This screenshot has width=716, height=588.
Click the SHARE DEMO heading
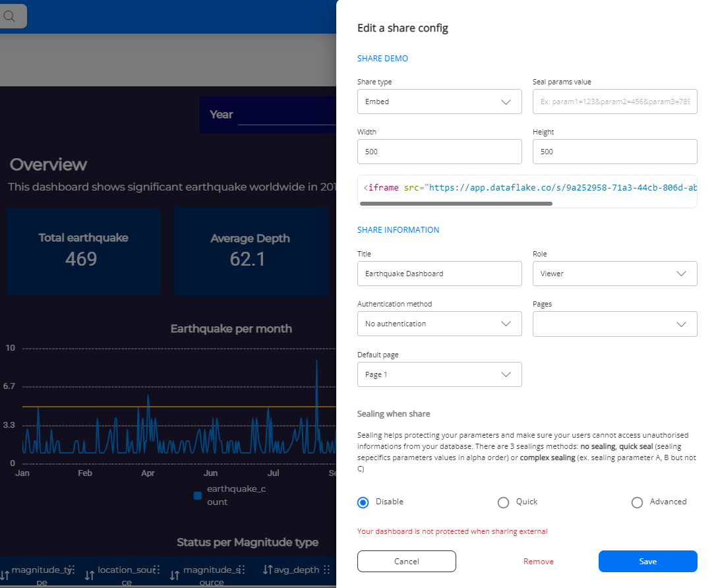382,58
